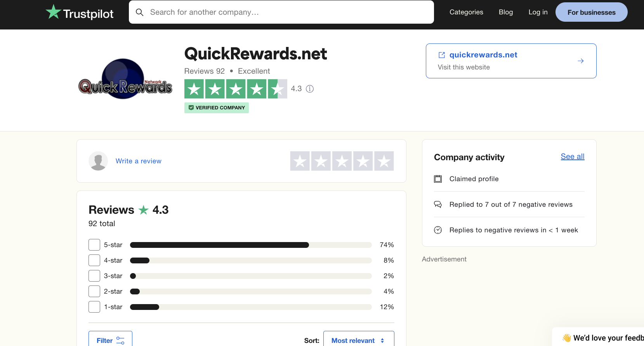This screenshot has width=644, height=346.
Task: Click the 'QuickRewards.net' heading
Action: pyautogui.click(x=255, y=54)
